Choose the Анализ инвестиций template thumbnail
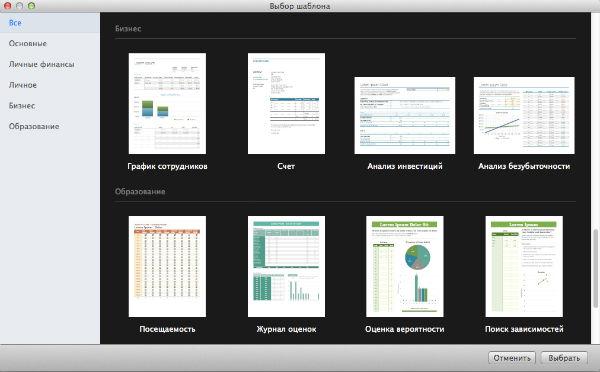This screenshot has width=600, height=372. (405, 116)
